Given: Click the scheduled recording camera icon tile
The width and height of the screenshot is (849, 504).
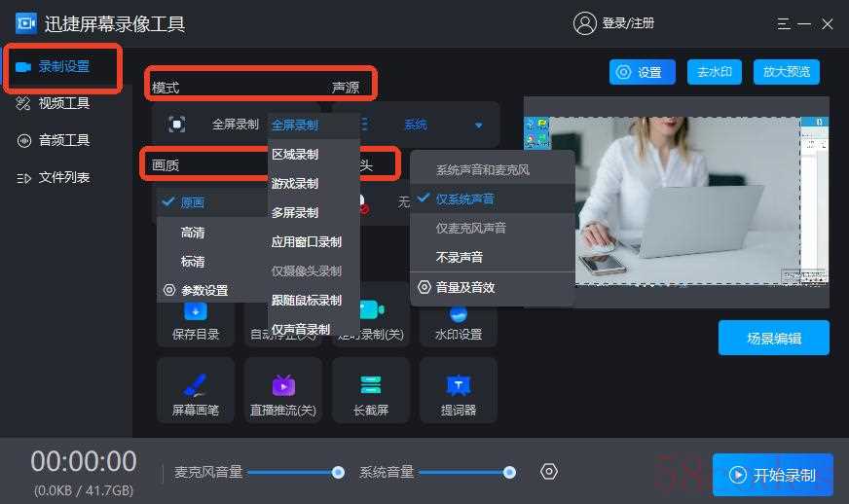Looking at the screenshot, I should coord(372,310).
